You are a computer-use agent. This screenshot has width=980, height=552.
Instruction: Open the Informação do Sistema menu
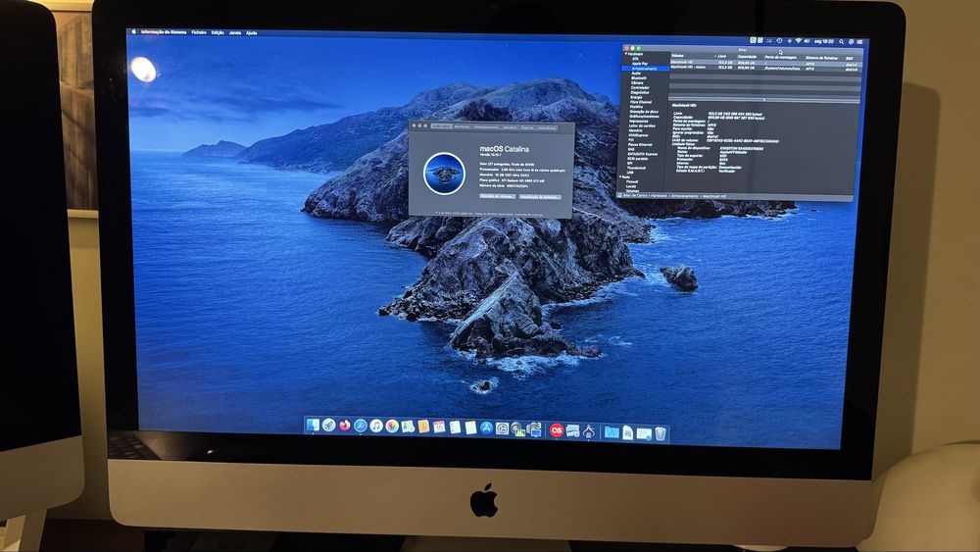point(163,32)
